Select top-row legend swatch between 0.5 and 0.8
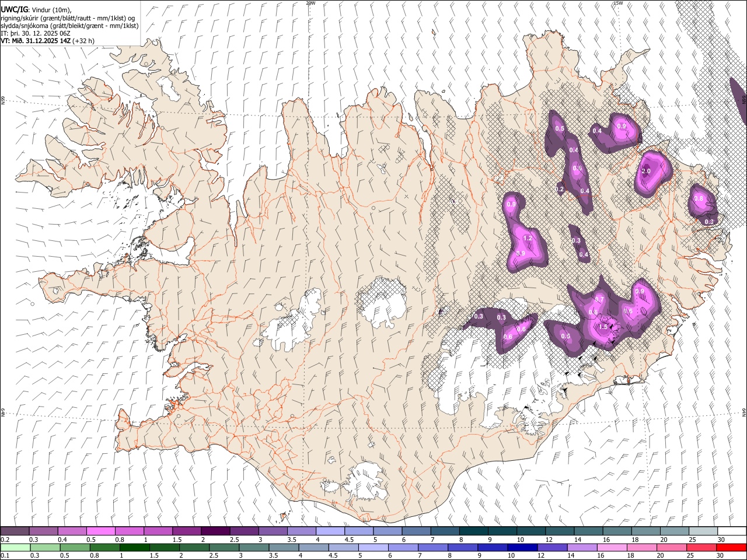Screen dimensions: 747x560 (x=100, y=531)
